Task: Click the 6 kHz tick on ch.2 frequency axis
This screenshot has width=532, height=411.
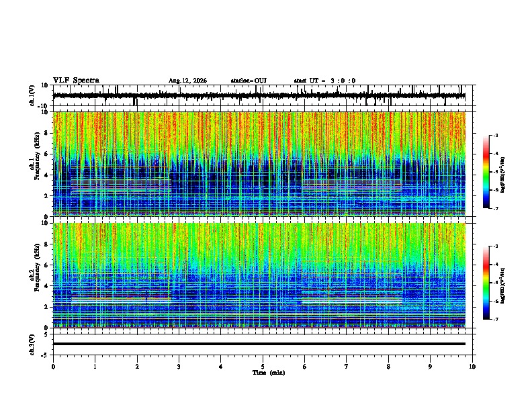Action: (47, 265)
